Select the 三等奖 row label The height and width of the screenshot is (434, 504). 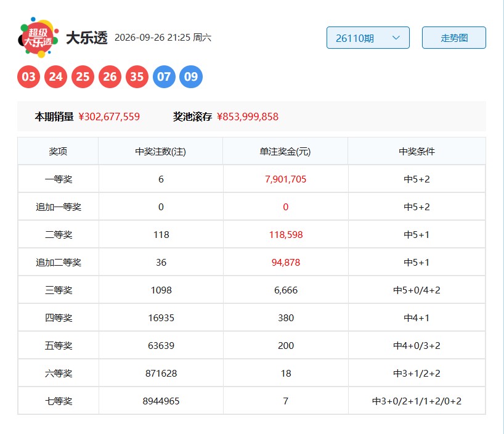click(59, 290)
